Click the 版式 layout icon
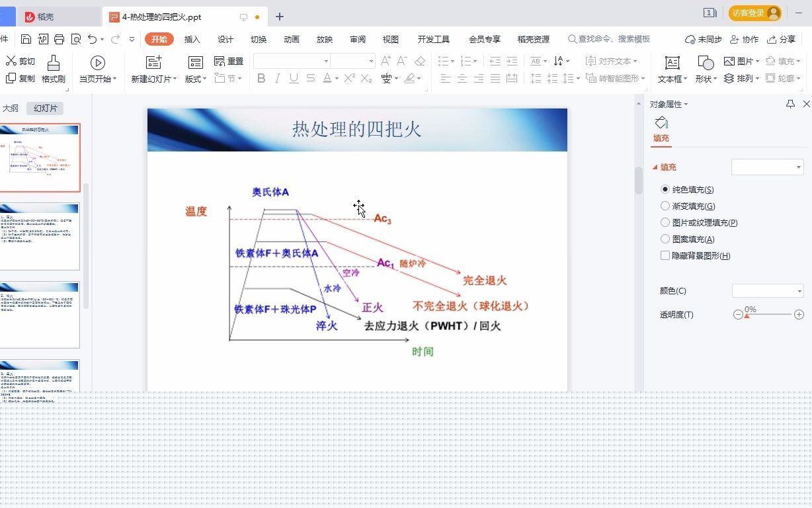 tap(196, 63)
